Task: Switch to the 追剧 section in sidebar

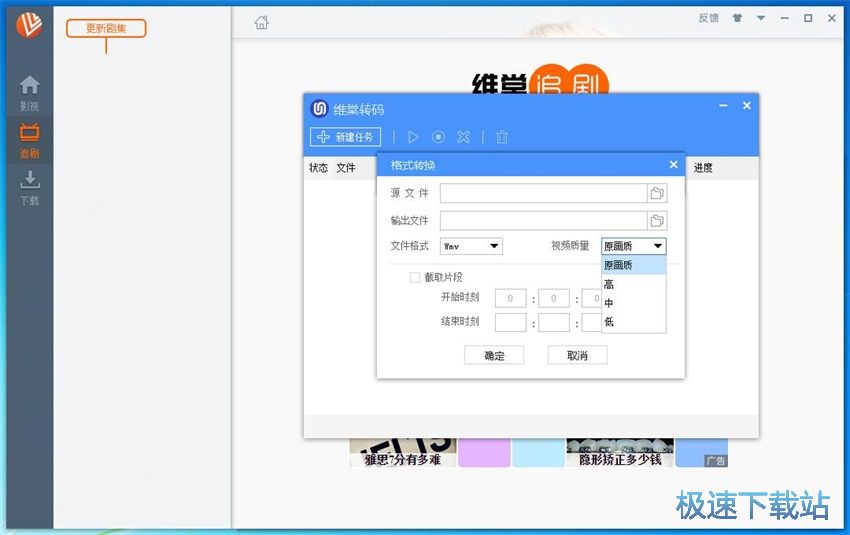Action: [x=29, y=140]
